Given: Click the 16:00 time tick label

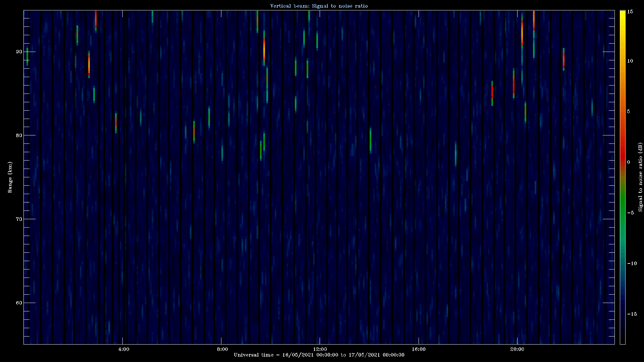Looking at the screenshot, I should (418, 349).
